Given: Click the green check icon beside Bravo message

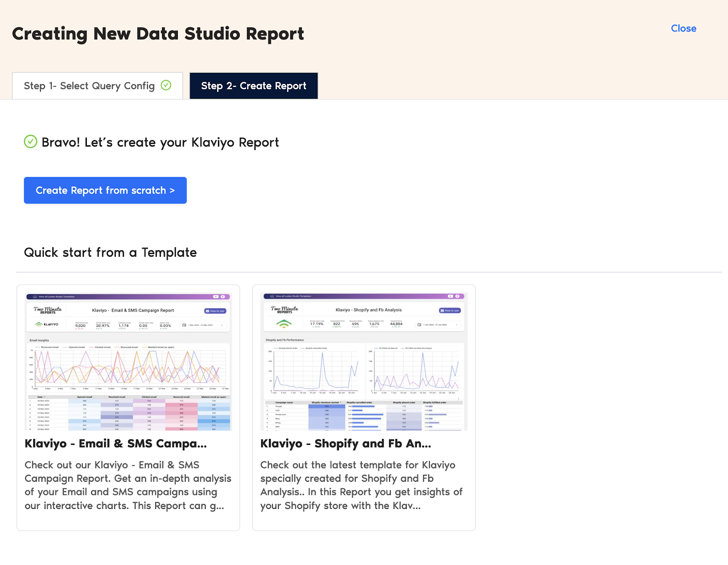Looking at the screenshot, I should tap(30, 142).
